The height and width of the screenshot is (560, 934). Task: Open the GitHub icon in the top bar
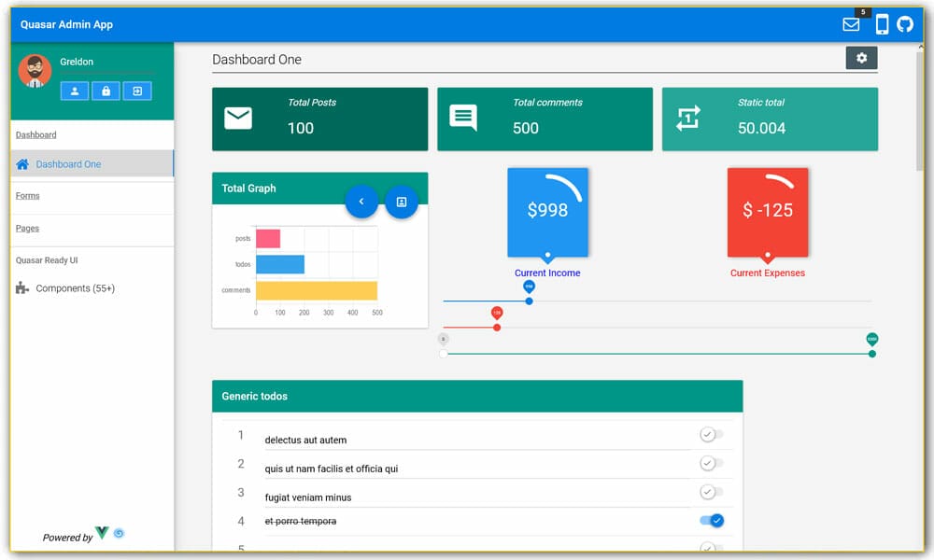pyautogui.click(x=905, y=23)
